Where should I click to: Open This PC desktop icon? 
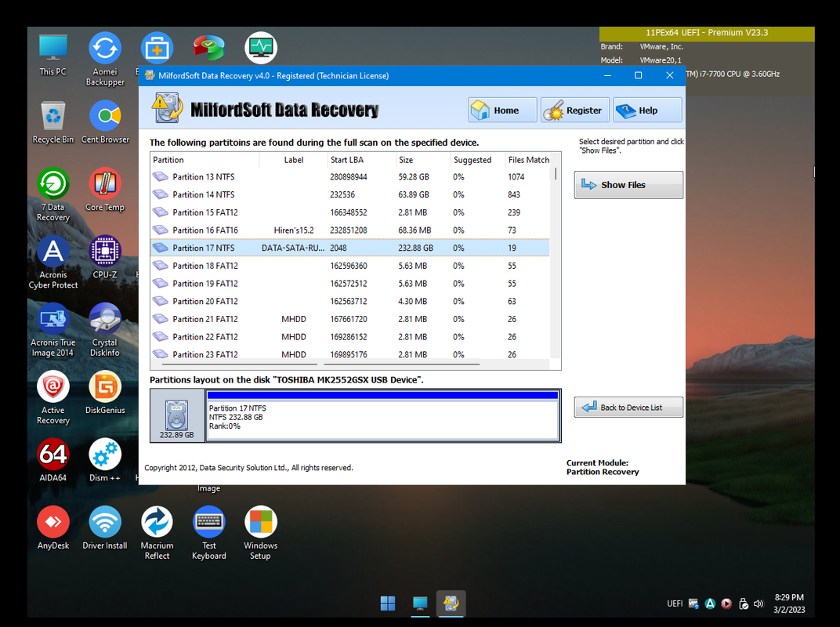pos(53,55)
